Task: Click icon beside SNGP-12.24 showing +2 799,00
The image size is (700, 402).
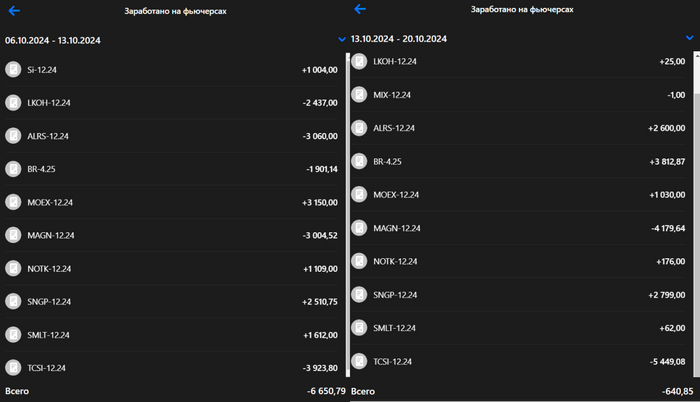Action: [x=359, y=295]
